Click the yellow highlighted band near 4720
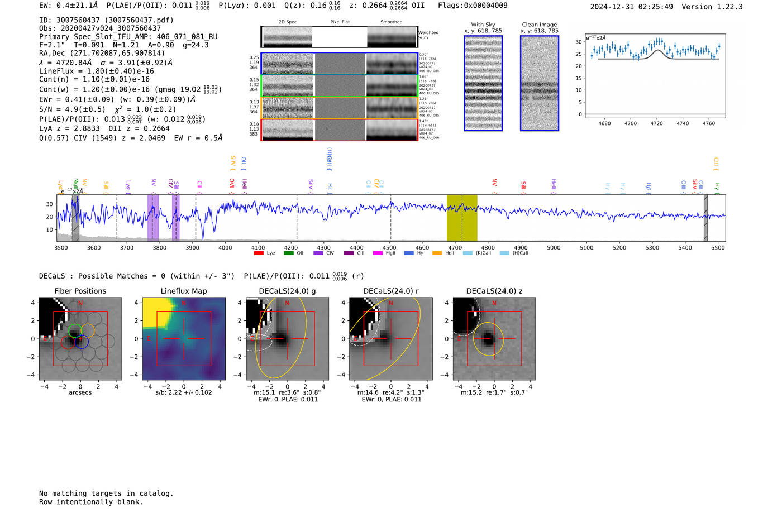Image resolution: width=782 pixels, height=532 pixels. tap(462, 218)
